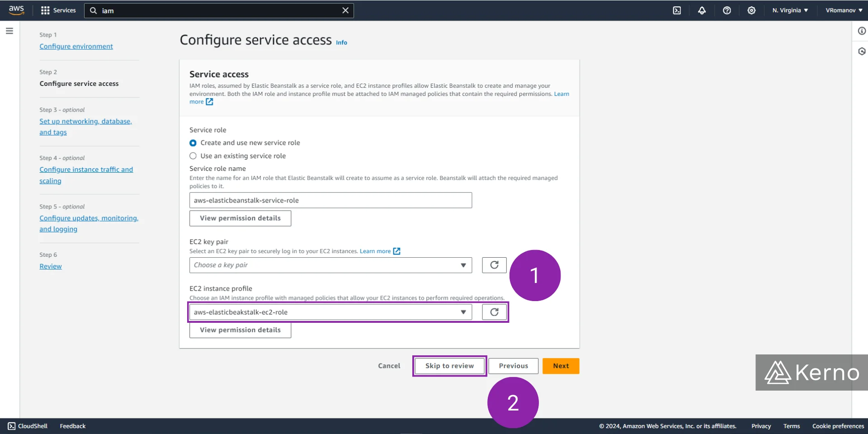Toggle the hamburger side navigation
868x434 pixels.
(x=9, y=31)
